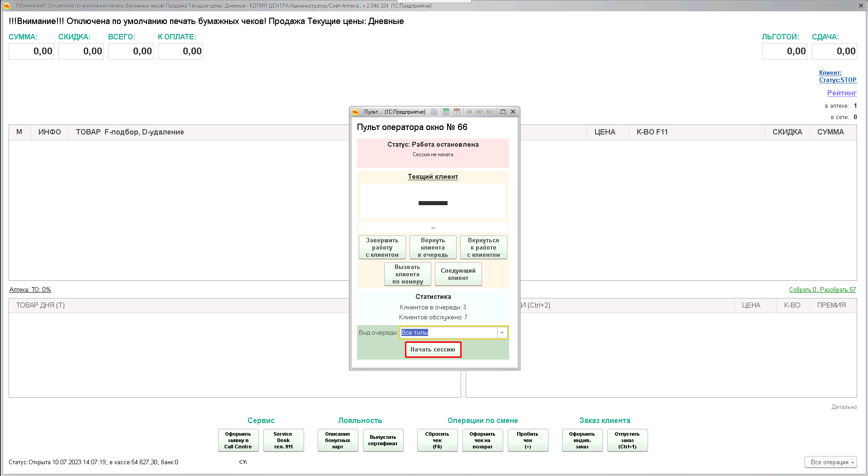Click the print icon in Пульт window

point(434,112)
